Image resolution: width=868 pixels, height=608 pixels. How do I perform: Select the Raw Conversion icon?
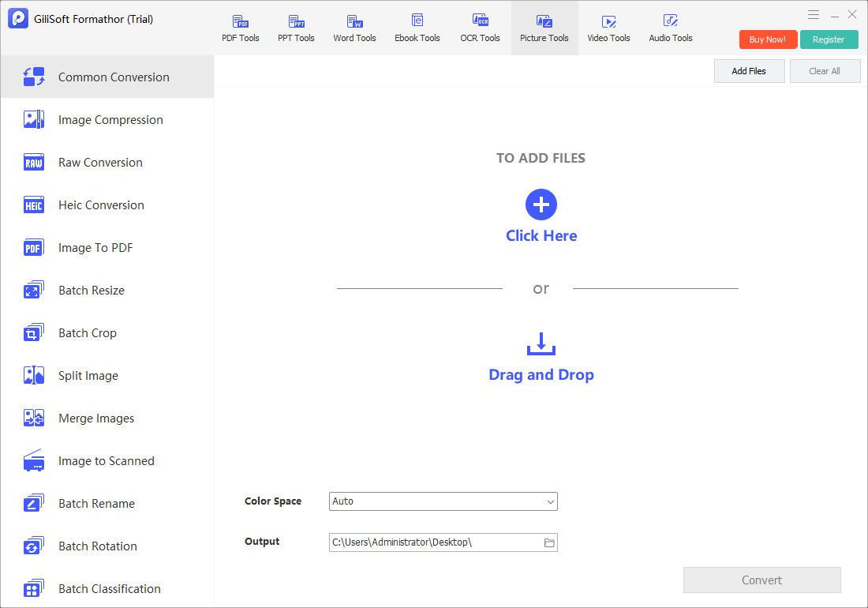coord(34,162)
